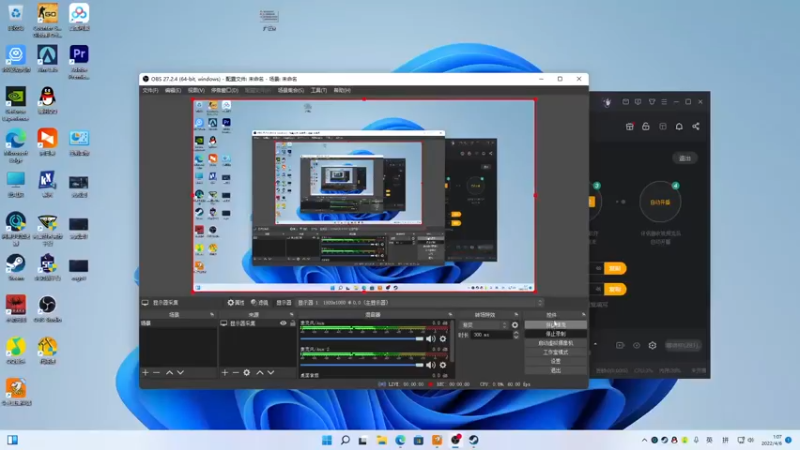Remove the selected scene with minus icon

pos(157,372)
